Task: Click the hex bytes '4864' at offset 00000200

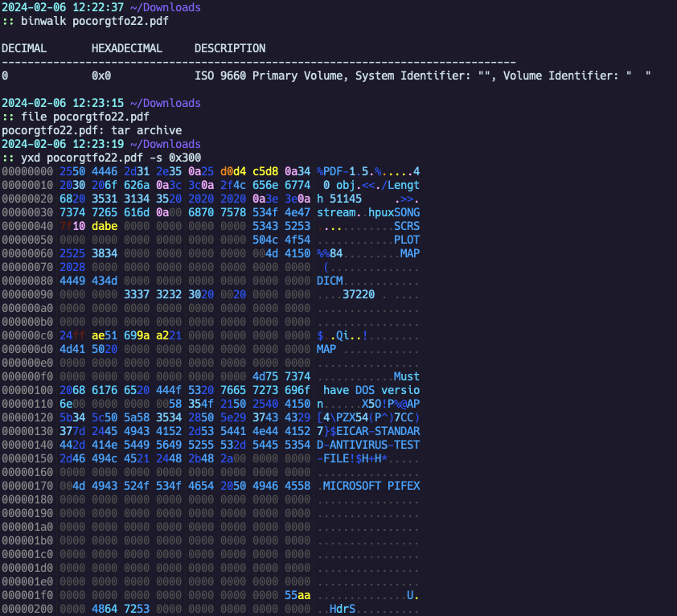Action: (105, 609)
